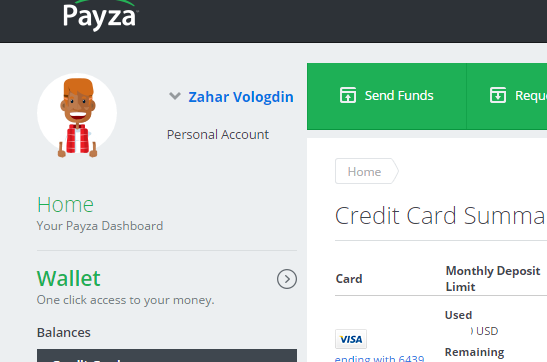The height and width of the screenshot is (362, 547).
Task: Open the Home dashboard sidebar heading
Action: tap(65, 204)
